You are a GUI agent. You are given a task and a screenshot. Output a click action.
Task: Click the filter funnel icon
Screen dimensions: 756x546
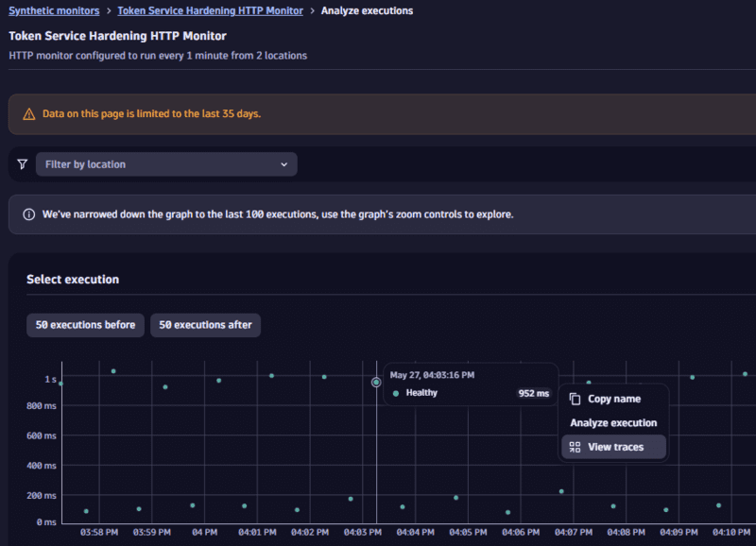point(22,163)
